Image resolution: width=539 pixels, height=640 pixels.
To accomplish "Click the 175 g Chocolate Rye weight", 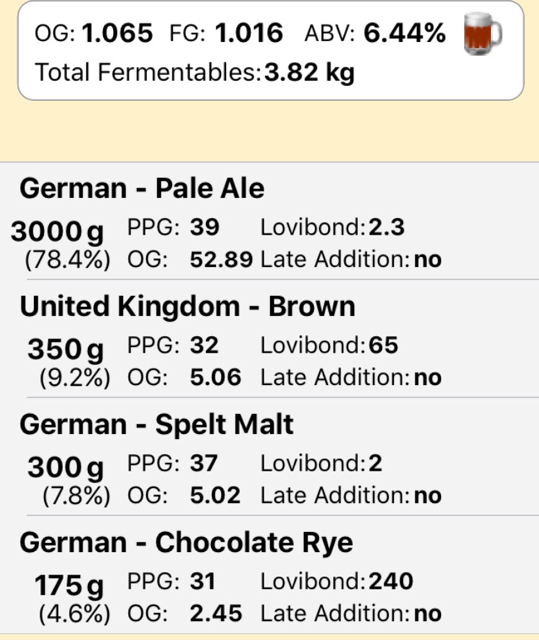I will coord(69,586).
